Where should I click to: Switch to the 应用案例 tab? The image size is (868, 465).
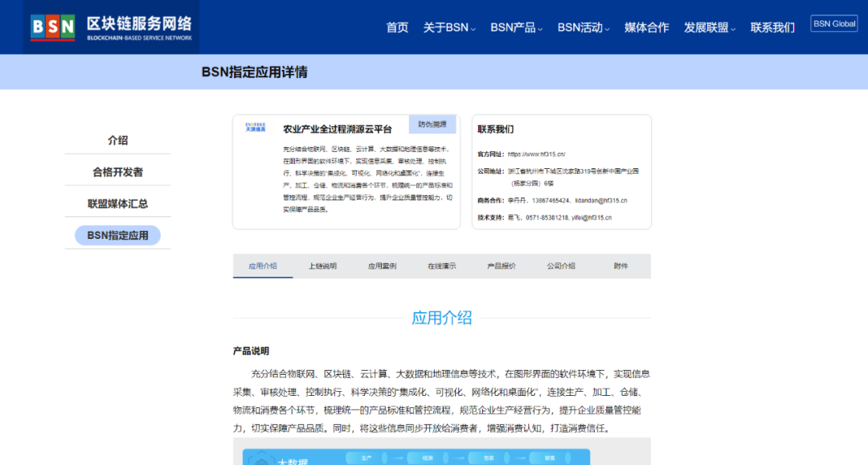tap(382, 266)
